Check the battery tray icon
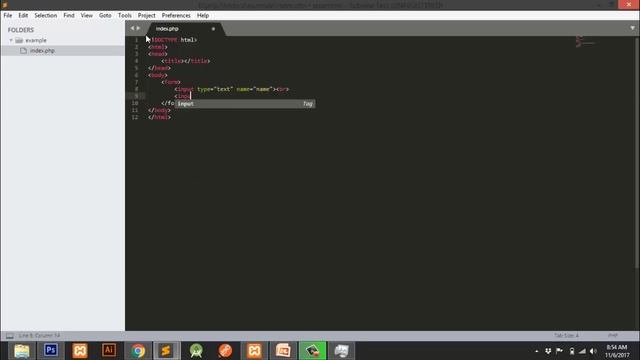 pos(572,351)
